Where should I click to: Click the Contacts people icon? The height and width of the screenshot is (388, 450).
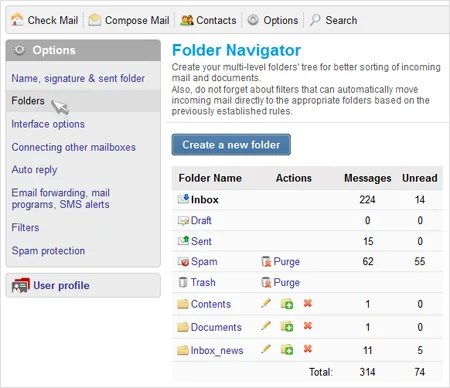(187, 20)
